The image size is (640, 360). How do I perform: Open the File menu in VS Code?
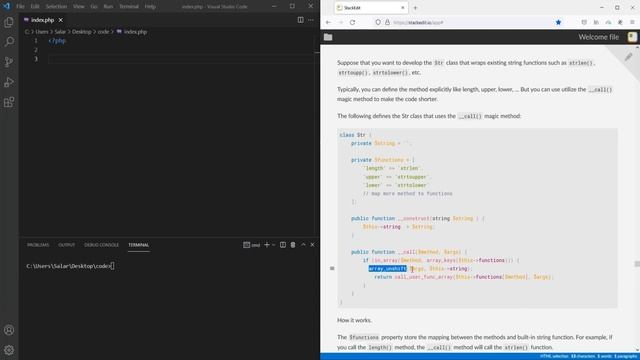coord(20,7)
